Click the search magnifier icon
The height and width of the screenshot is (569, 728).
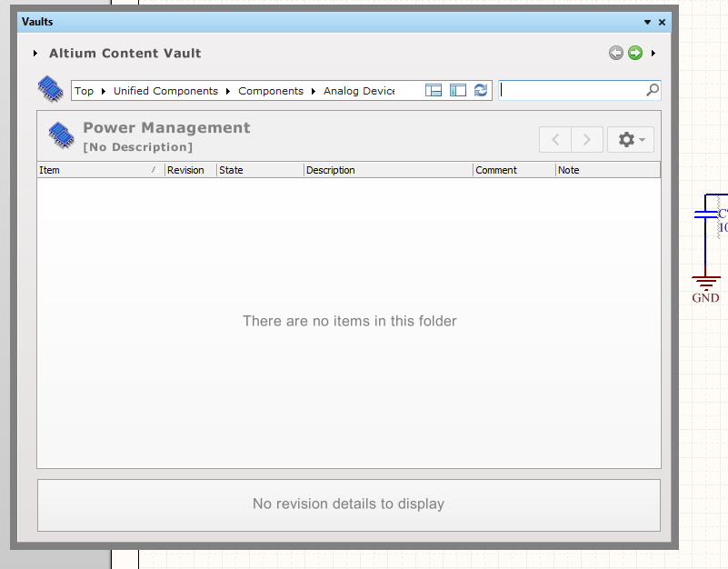click(x=653, y=90)
